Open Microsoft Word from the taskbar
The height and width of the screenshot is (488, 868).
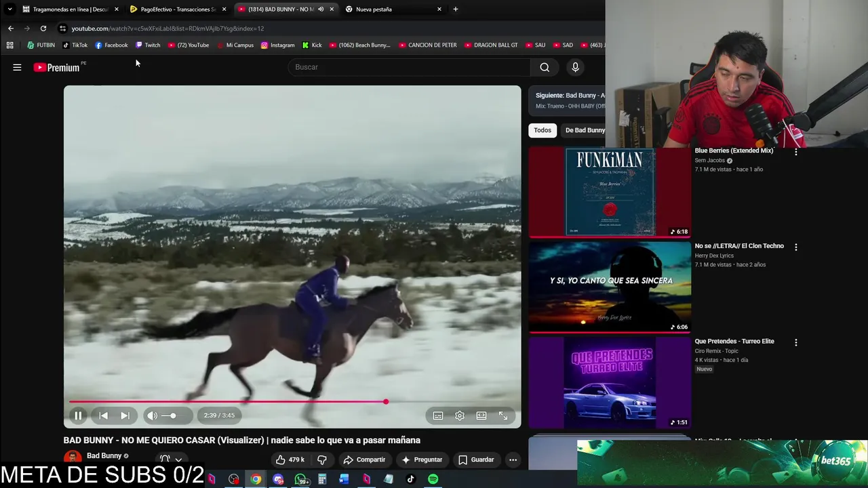344,479
